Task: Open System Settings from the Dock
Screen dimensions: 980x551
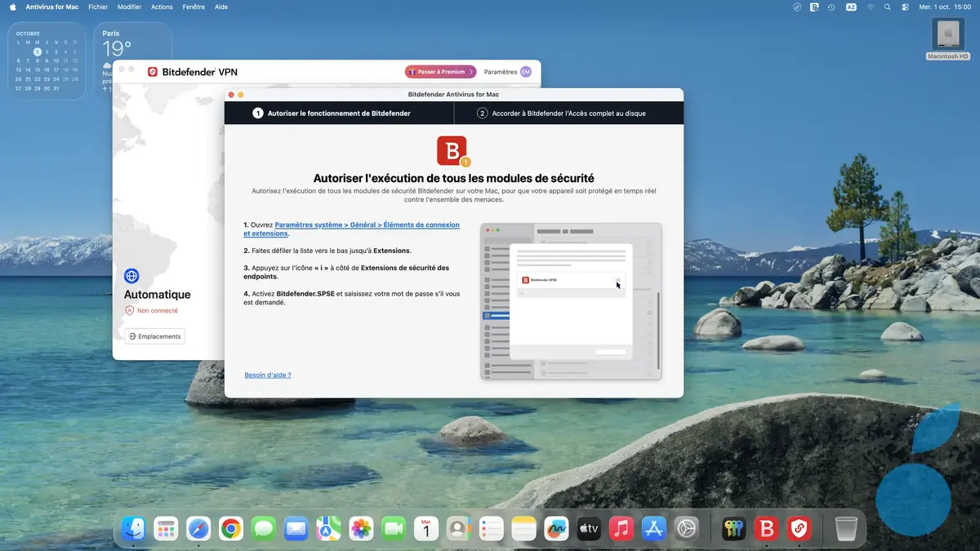Action: (x=686, y=528)
